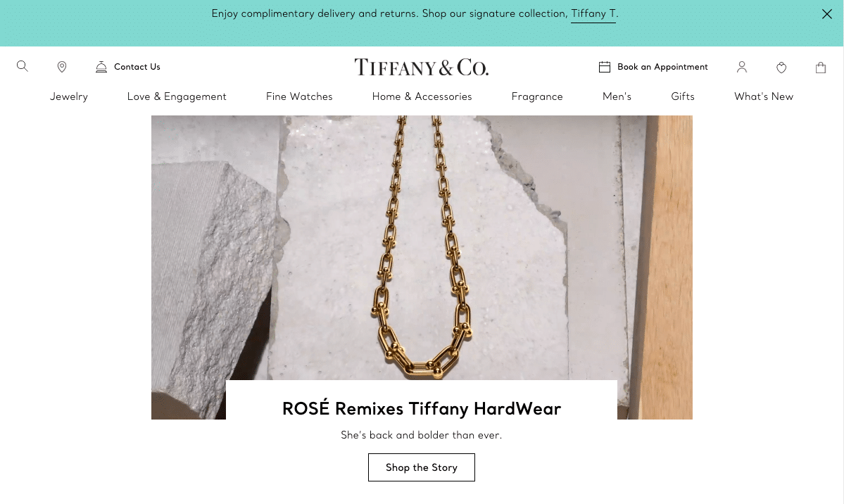The width and height of the screenshot is (844, 504).
Task: Open the shopping bag icon
Action: click(x=820, y=68)
